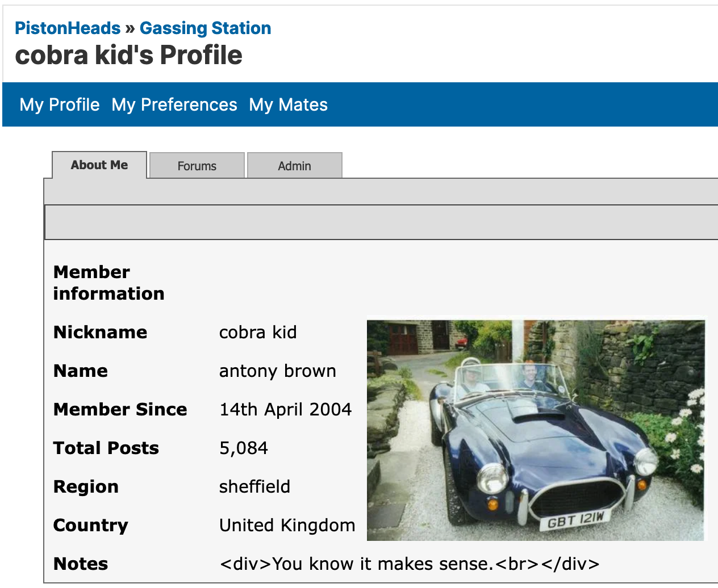Open the Admin tab
The width and height of the screenshot is (718, 588).
point(294,166)
